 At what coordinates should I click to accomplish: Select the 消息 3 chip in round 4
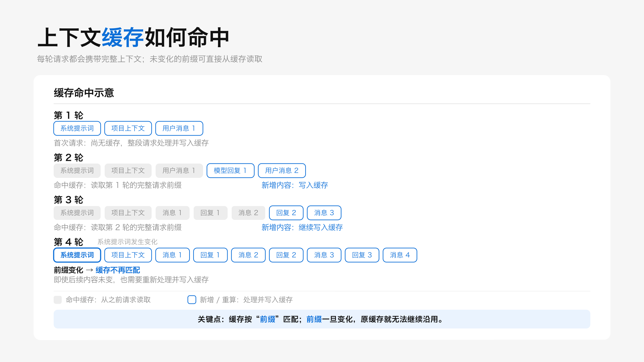(324, 255)
